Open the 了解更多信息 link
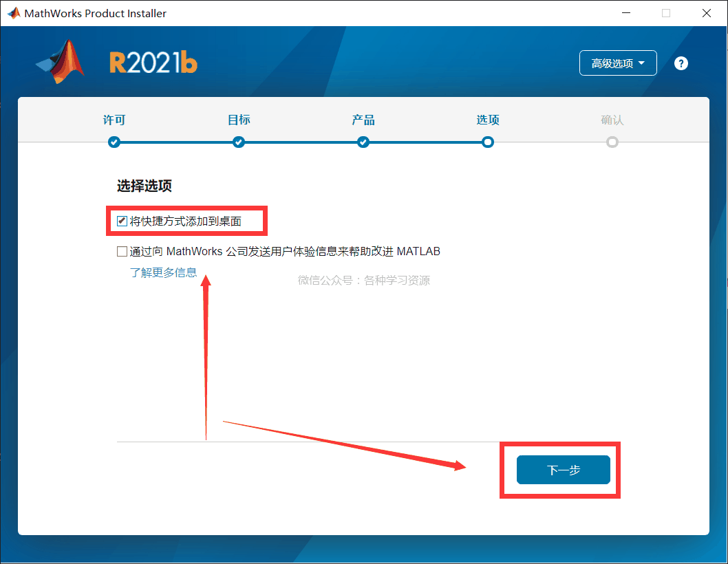 point(163,272)
